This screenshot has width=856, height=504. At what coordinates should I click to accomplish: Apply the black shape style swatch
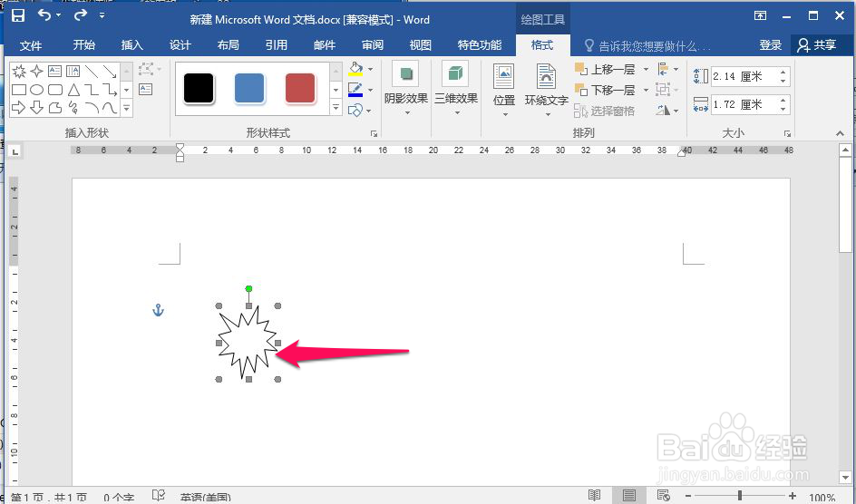[x=199, y=88]
